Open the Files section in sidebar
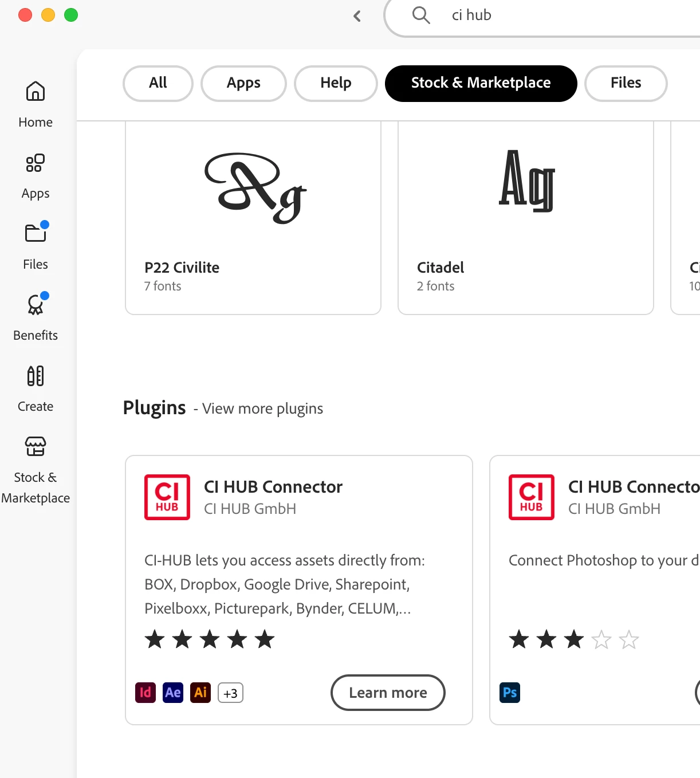This screenshot has width=700, height=778. coord(36,246)
